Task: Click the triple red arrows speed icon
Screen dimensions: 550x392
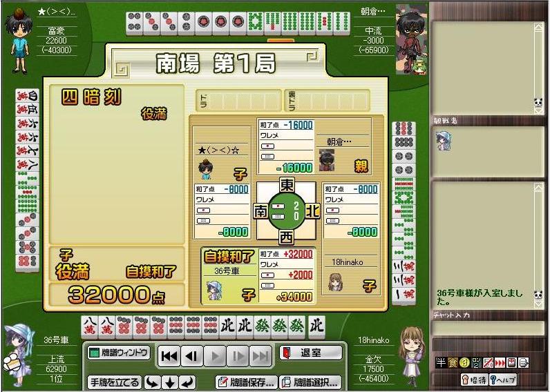Action: (x=500, y=362)
